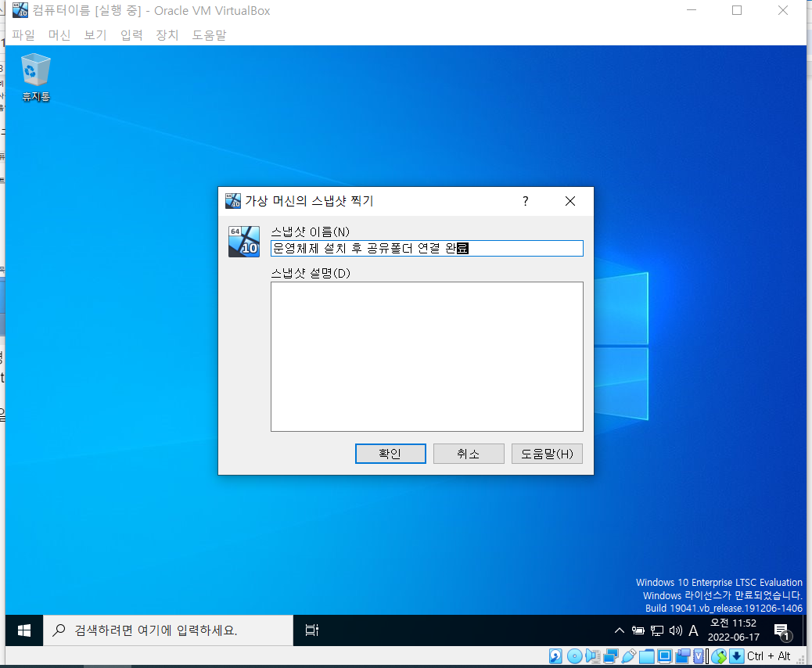Close the snapshot dialog with X

coord(570,201)
